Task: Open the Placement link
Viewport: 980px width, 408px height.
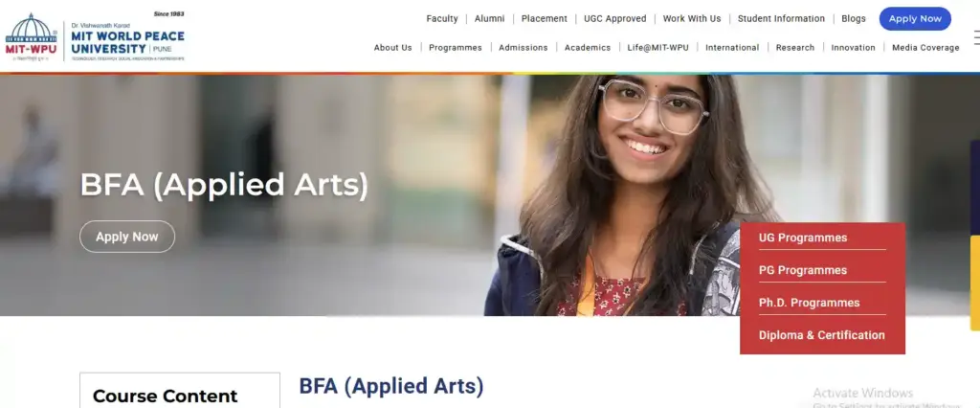Action: point(545,19)
